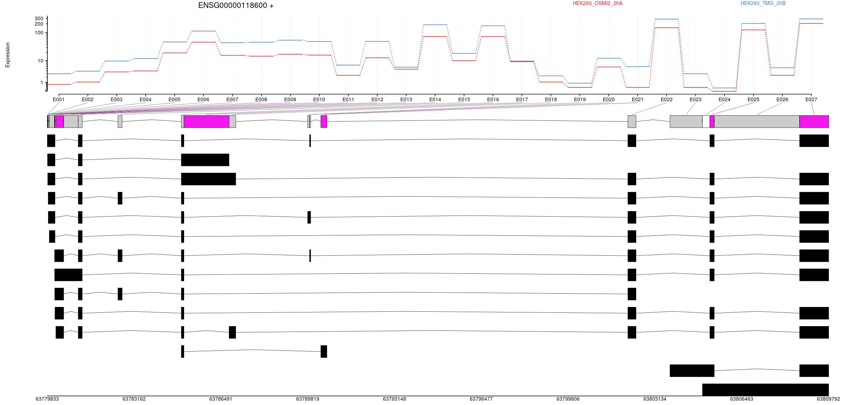Click the white exon segment in gene model
868x405 pixels.
(706, 121)
